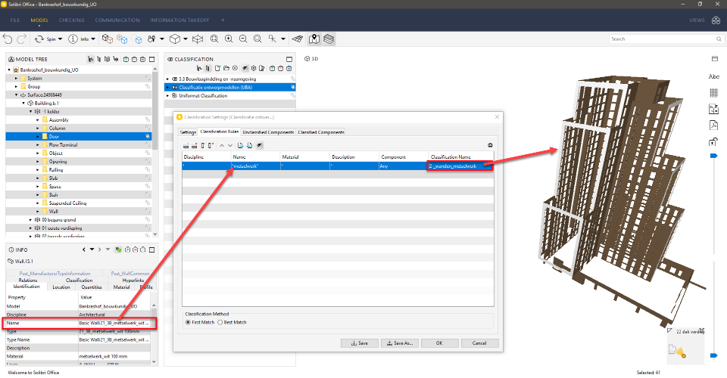Click the Info panel back arrow
The width and height of the screenshot is (727, 378).
coord(84,250)
